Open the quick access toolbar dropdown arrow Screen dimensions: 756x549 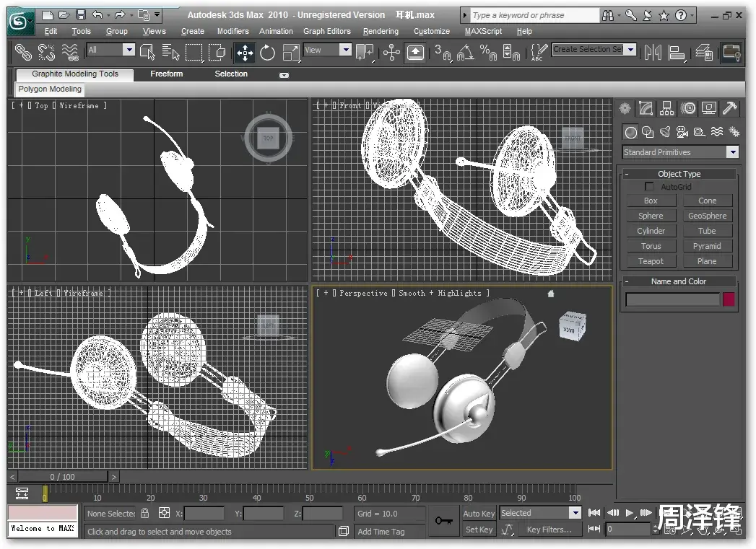157,15
